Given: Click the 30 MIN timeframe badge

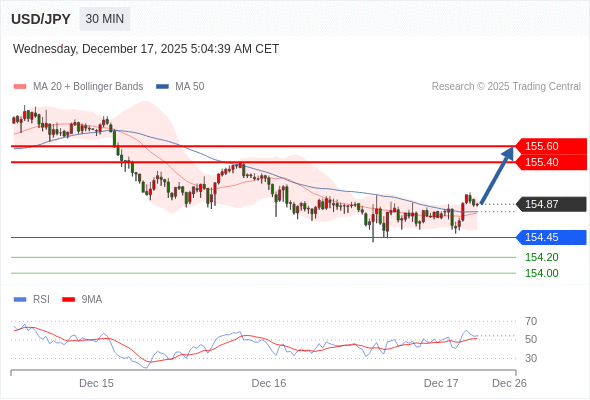Looking at the screenshot, I should pyautogui.click(x=105, y=19).
